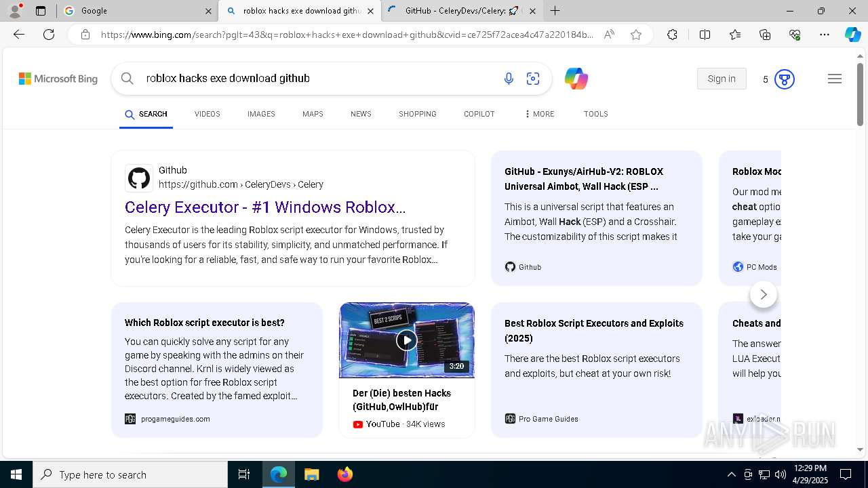
Task: Open Bing hamburger settings menu
Action: (x=835, y=79)
